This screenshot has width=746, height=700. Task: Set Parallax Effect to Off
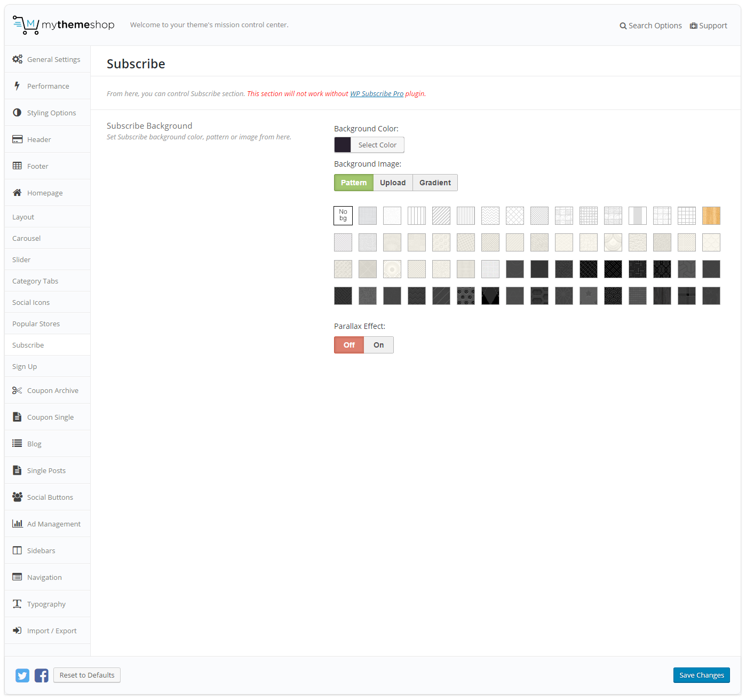click(349, 345)
